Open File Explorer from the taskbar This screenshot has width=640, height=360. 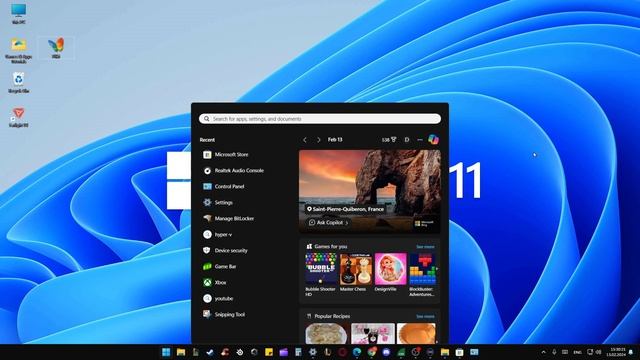(181, 352)
